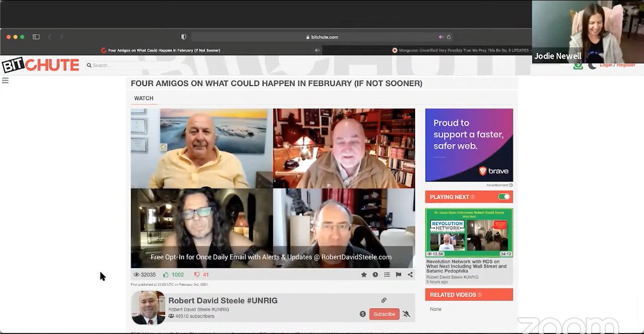This screenshot has width=644, height=334.
Task: Subscribe to Robert David Steele channel
Action: [384, 314]
